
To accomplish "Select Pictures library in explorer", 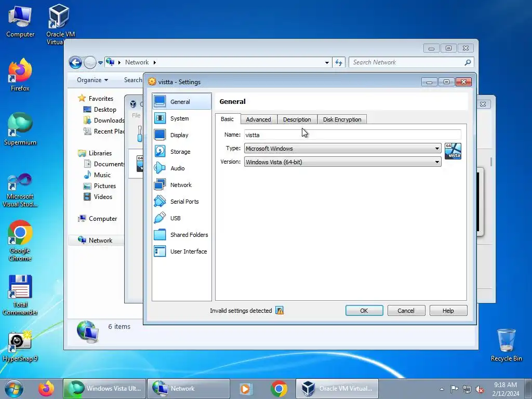I will (100, 186).
